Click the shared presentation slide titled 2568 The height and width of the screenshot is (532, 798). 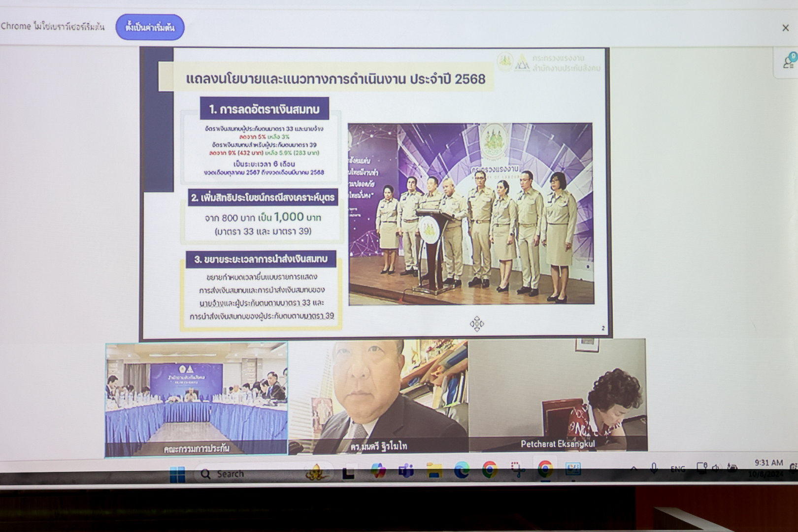pos(374,193)
